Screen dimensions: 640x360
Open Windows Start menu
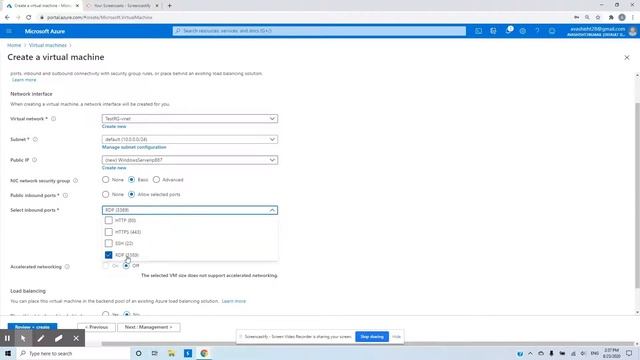[x=8, y=353]
